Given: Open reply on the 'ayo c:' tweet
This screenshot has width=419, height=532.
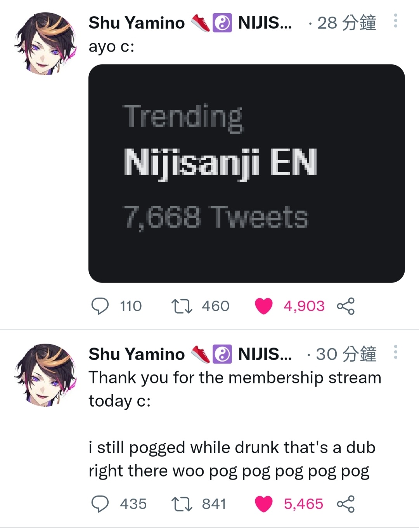Looking at the screenshot, I should [x=100, y=306].
